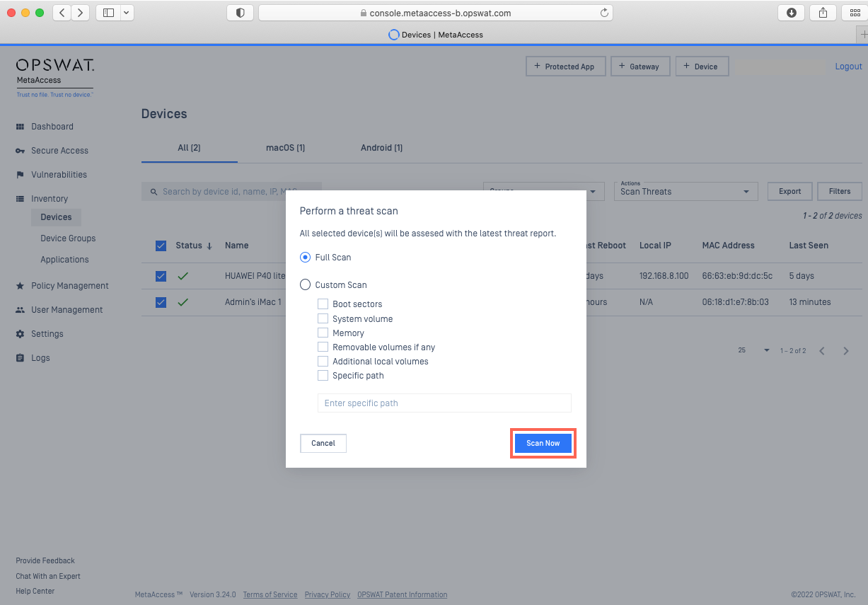
Task: Click the Logs clipboard icon
Action: tap(20, 358)
